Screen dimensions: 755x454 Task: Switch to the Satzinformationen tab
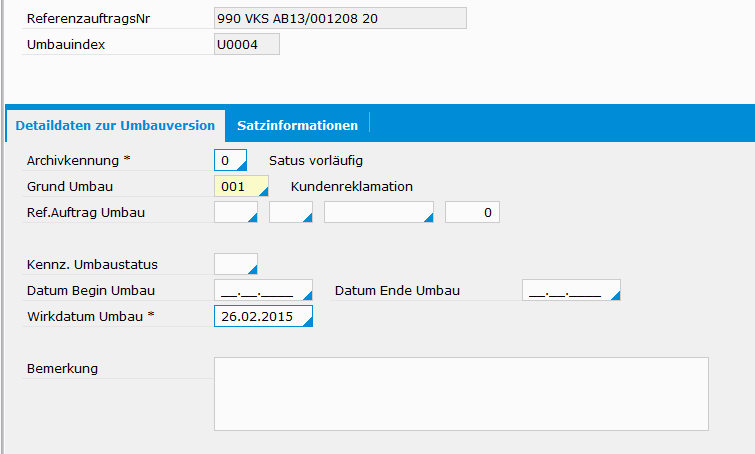pos(297,125)
